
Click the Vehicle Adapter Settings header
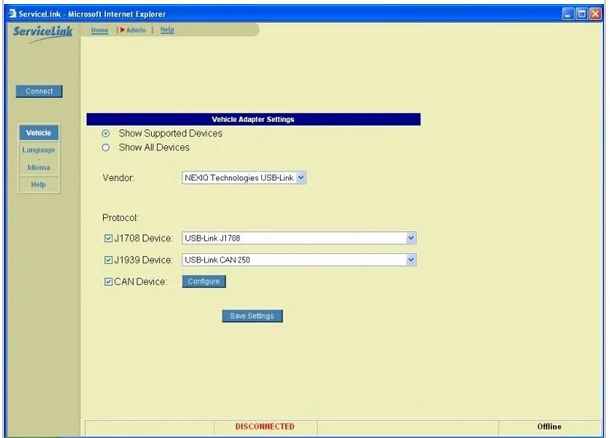253,119
